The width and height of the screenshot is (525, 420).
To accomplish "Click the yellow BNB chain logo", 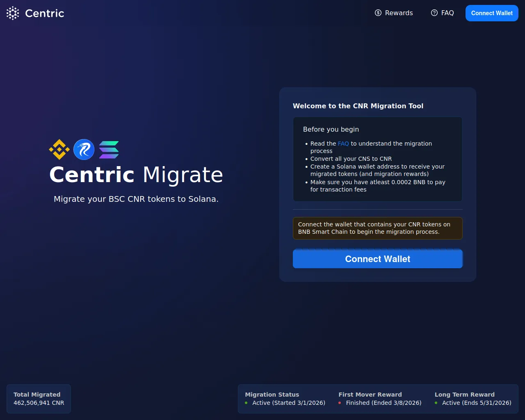I will [59, 150].
